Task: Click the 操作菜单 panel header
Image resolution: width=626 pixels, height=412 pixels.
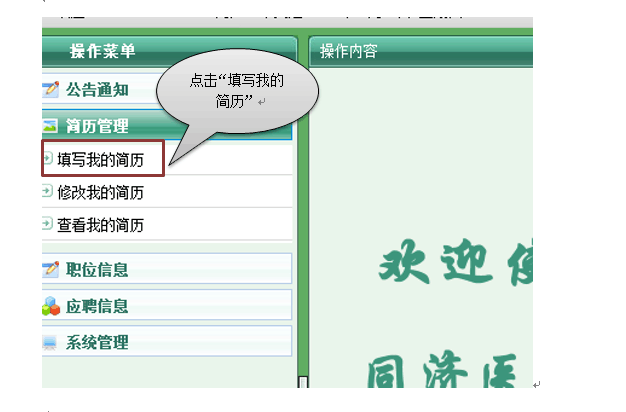Action: pos(102,51)
